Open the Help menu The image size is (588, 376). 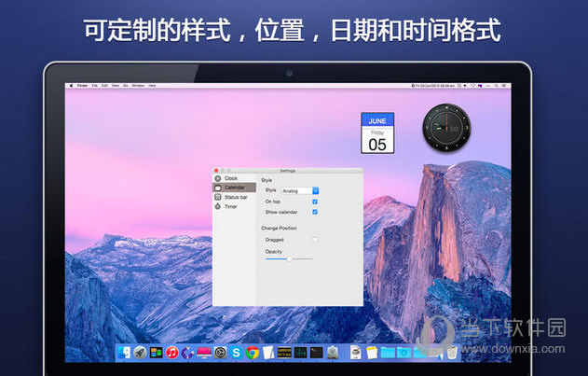point(152,86)
